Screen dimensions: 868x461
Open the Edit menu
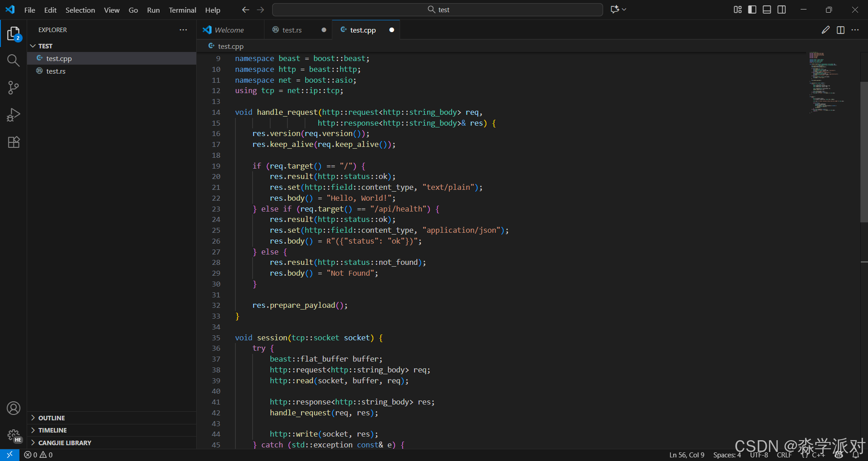click(50, 10)
